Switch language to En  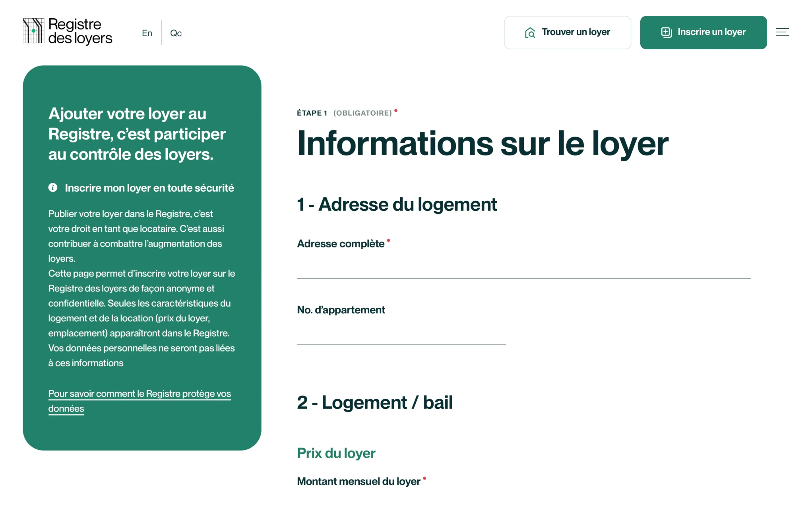[147, 33]
